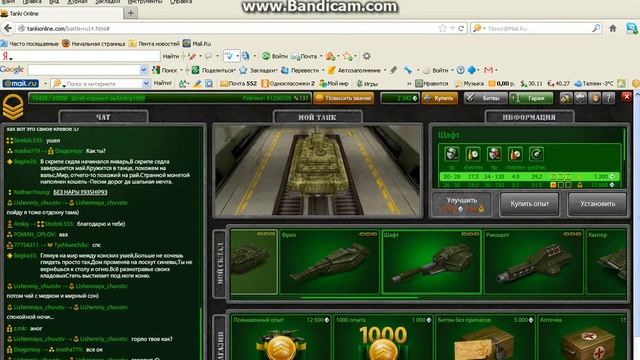
Task: Open Часто посещаемые bookmark folder
Action: 29,44
